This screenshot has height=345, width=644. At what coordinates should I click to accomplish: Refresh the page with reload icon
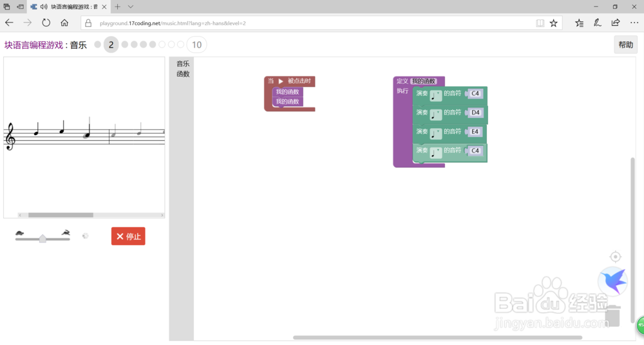(x=46, y=23)
